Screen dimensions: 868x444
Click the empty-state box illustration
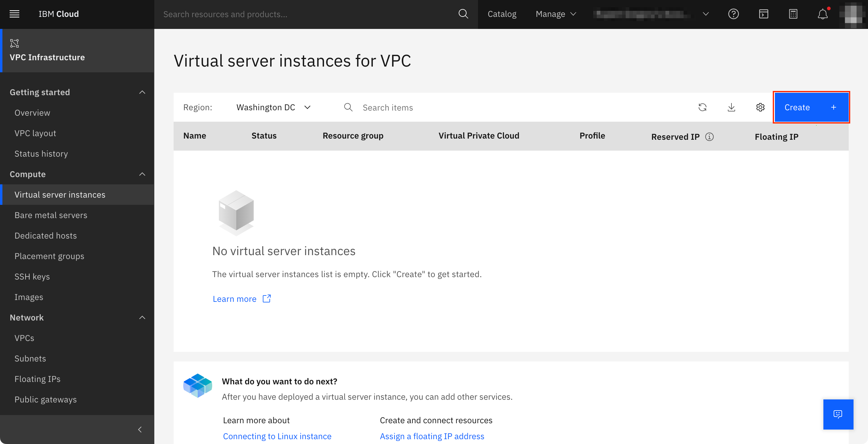coord(236,213)
